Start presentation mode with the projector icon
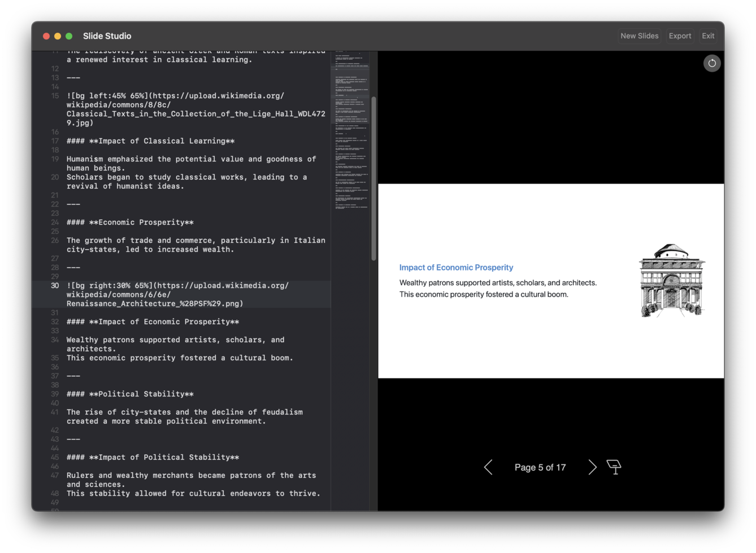756x553 pixels. pos(614,467)
